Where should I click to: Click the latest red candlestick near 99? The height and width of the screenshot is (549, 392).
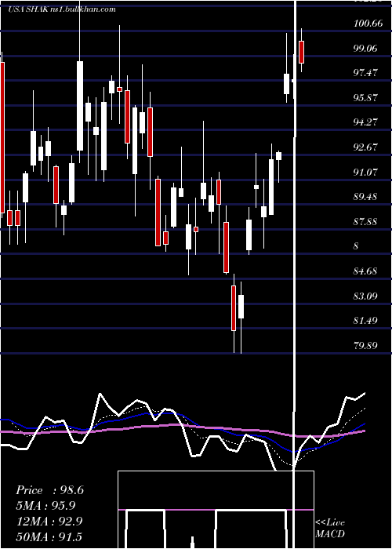click(x=301, y=52)
